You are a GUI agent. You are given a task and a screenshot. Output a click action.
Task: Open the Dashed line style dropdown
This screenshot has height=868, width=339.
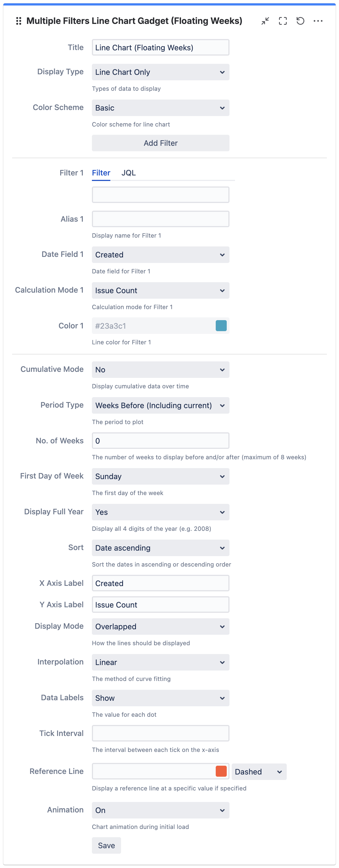click(259, 772)
